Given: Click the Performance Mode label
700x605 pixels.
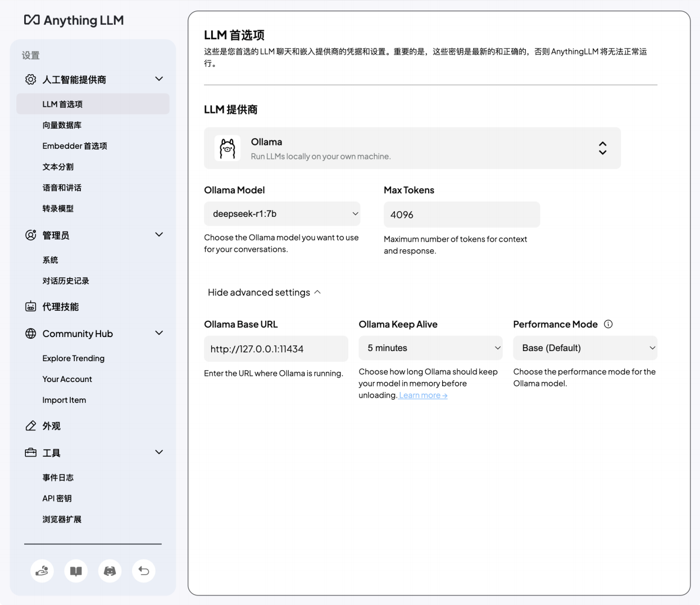Looking at the screenshot, I should pos(555,324).
